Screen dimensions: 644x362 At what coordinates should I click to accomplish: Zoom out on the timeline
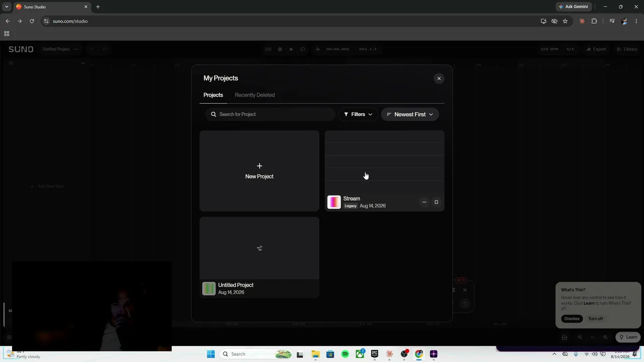pyautogui.click(x=580, y=337)
